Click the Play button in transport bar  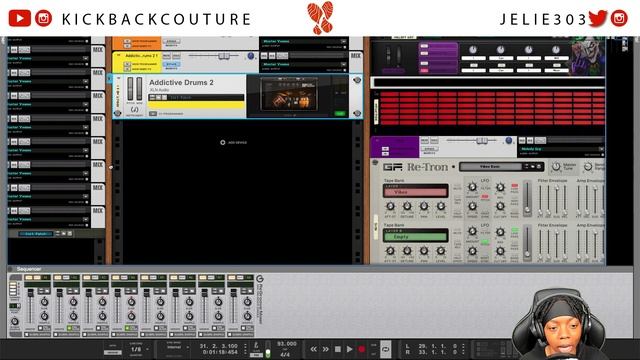[349, 349]
